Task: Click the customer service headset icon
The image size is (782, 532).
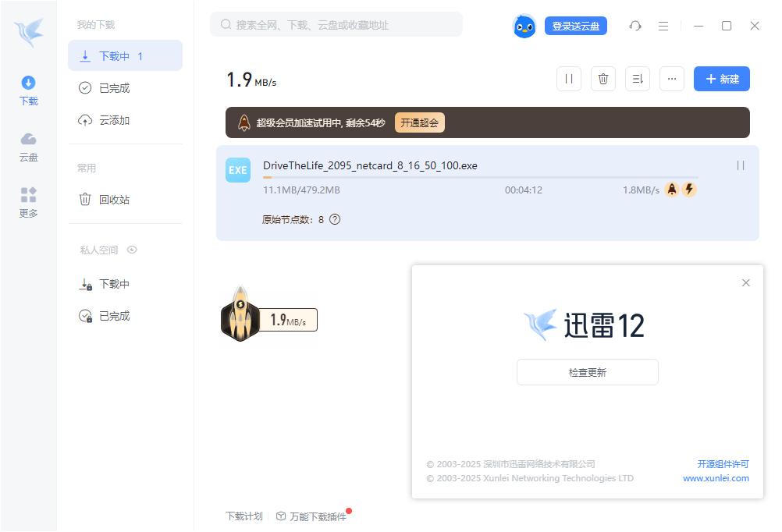Action: point(634,26)
